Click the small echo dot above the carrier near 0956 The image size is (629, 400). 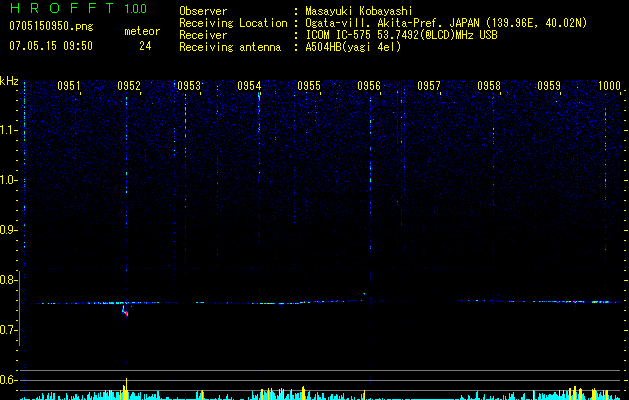[x=364, y=294]
